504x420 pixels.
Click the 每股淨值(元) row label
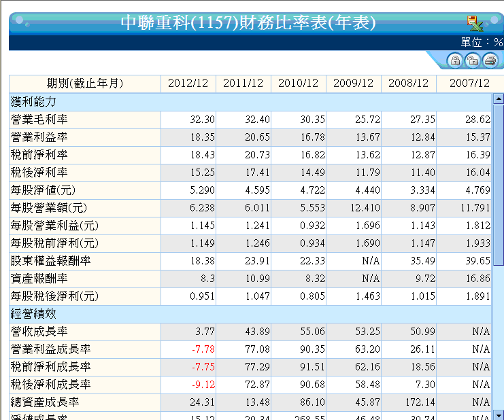coord(43,190)
